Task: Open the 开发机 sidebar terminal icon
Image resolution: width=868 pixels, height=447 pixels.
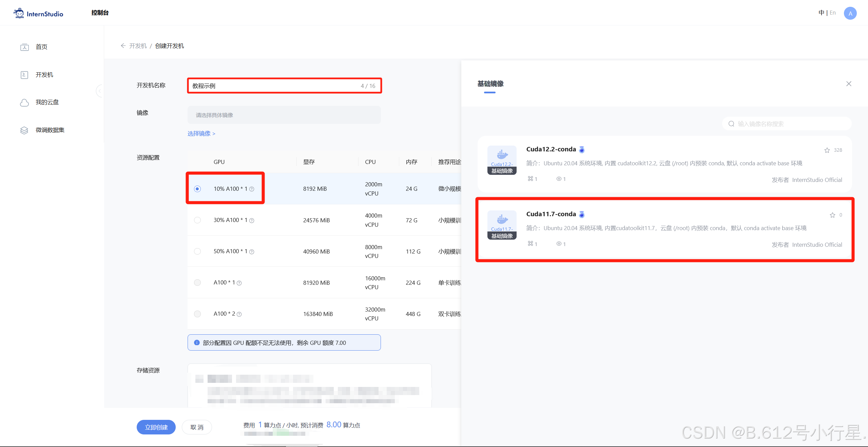Action: pos(24,75)
